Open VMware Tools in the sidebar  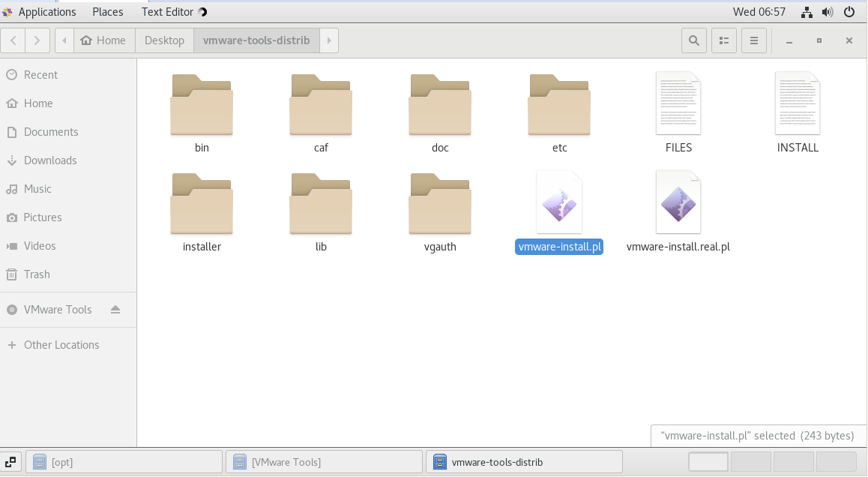point(58,310)
